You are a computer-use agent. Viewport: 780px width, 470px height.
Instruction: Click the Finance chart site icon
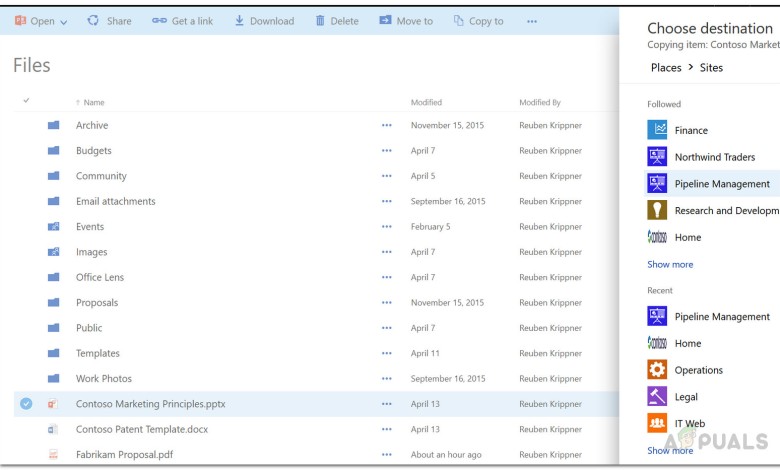657,130
